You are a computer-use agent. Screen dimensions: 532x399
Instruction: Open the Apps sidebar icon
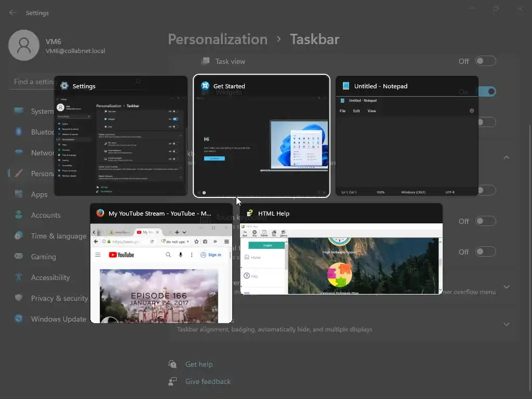point(19,194)
